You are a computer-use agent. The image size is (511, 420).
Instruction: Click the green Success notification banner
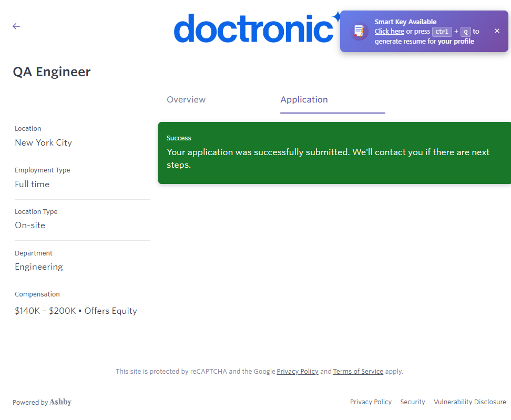click(334, 152)
